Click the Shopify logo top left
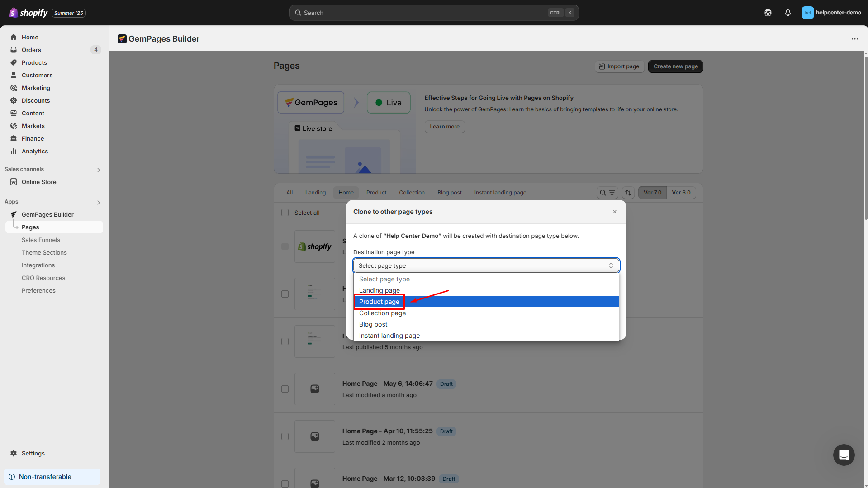Viewport: 868px width, 488px height. pyautogui.click(x=13, y=12)
